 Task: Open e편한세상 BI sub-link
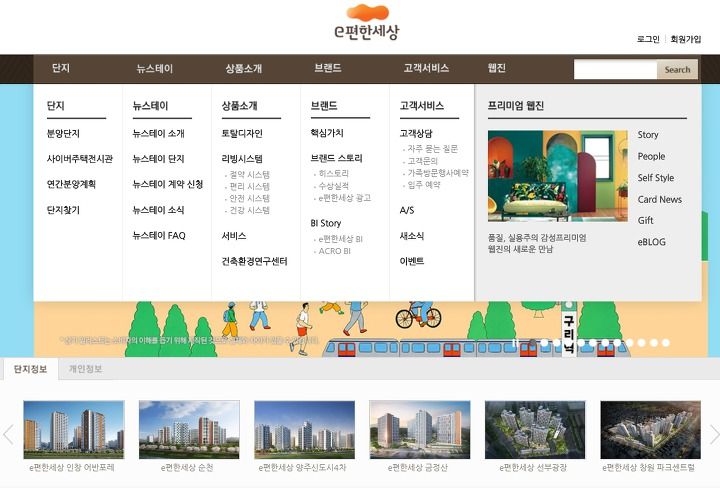point(341,239)
